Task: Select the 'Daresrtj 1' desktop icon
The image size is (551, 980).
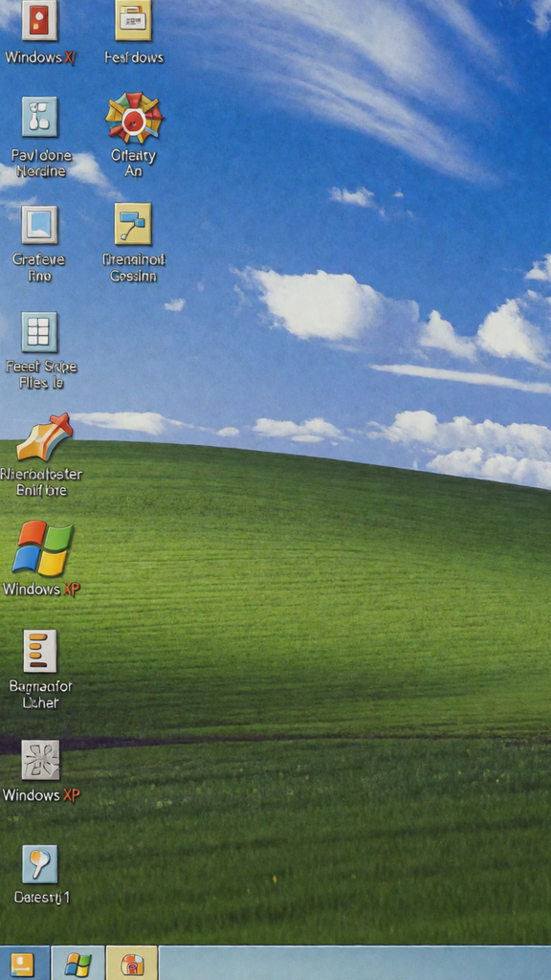Action: [39, 864]
